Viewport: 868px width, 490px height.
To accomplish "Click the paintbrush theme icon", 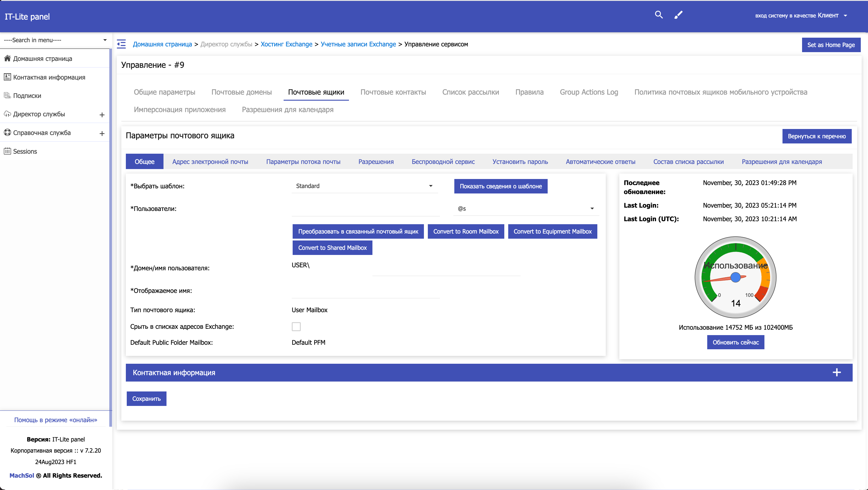I will 678,15.
